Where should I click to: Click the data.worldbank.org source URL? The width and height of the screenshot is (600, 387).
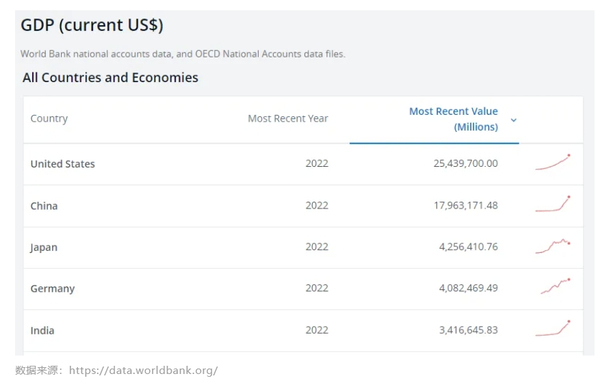tap(143, 371)
